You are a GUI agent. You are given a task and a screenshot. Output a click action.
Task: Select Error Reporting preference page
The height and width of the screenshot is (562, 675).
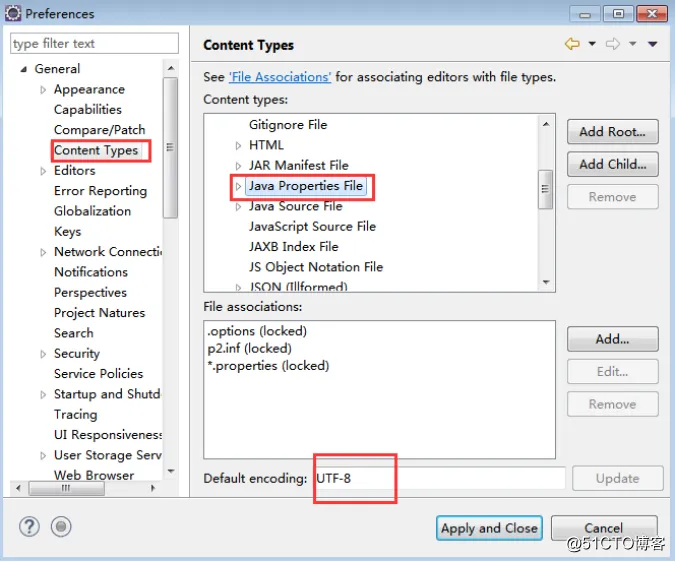tap(100, 191)
